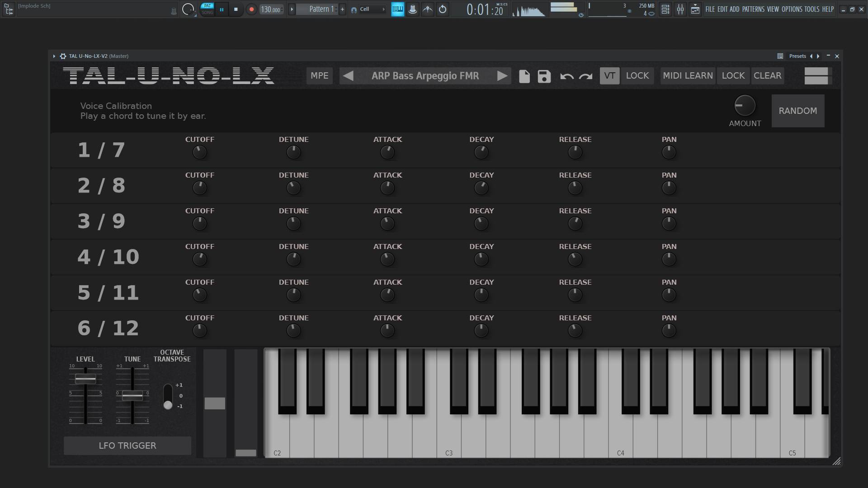Open the OPTIONS menu

(x=792, y=9)
